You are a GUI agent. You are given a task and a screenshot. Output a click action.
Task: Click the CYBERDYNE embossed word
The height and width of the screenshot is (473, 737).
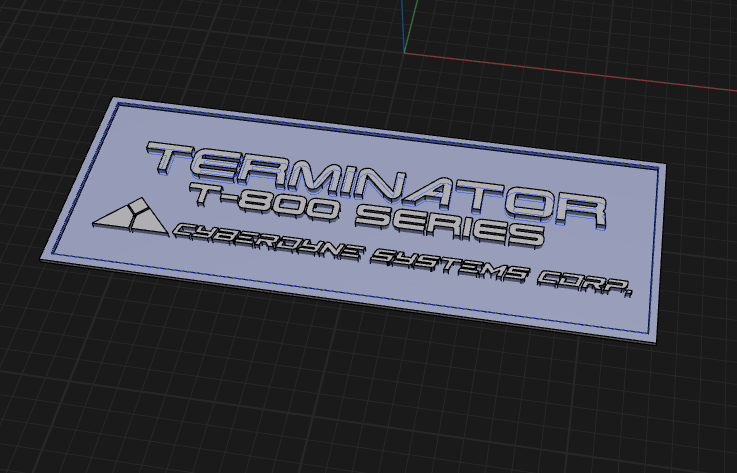tap(269, 243)
